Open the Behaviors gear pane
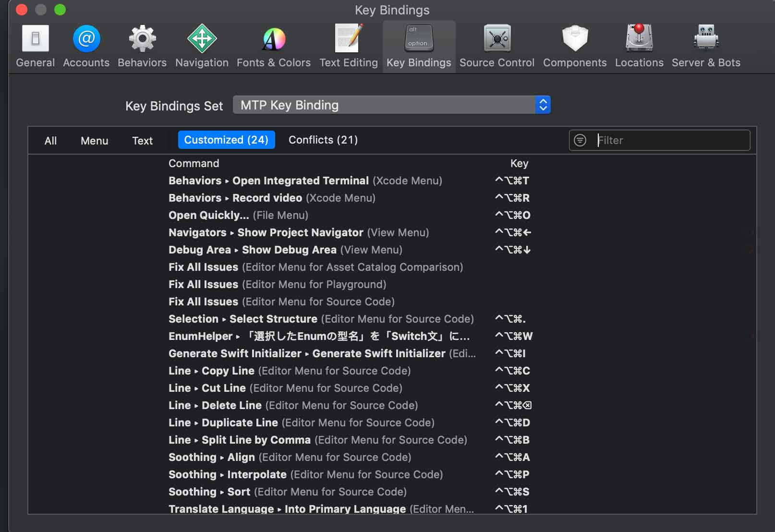This screenshot has width=775, height=532. click(142, 46)
